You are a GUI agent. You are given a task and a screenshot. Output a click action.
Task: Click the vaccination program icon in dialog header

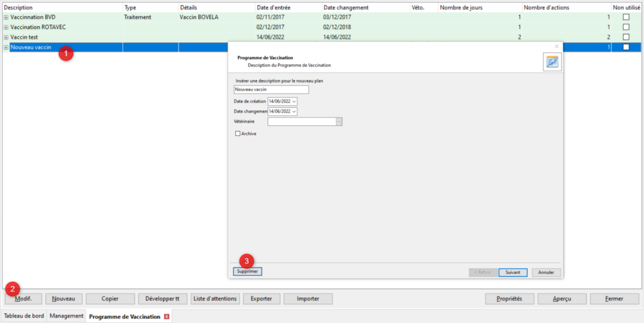click(x=552, y=61)
